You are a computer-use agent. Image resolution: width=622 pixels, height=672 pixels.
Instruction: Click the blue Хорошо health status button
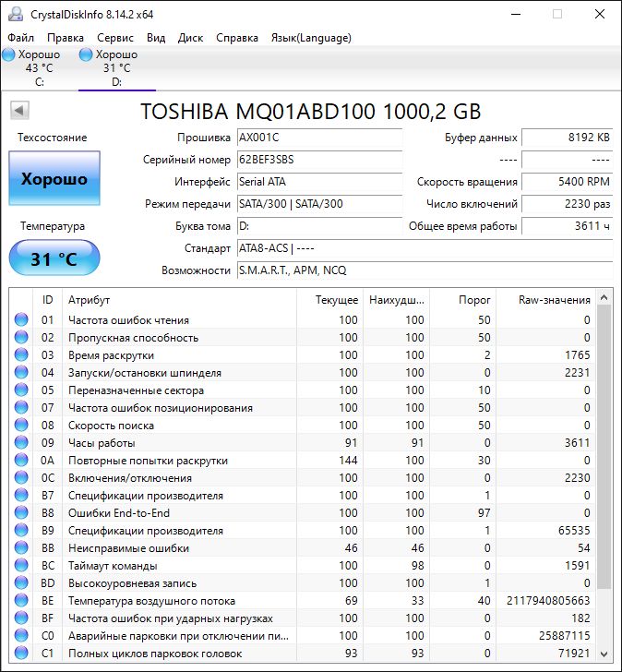54,179
